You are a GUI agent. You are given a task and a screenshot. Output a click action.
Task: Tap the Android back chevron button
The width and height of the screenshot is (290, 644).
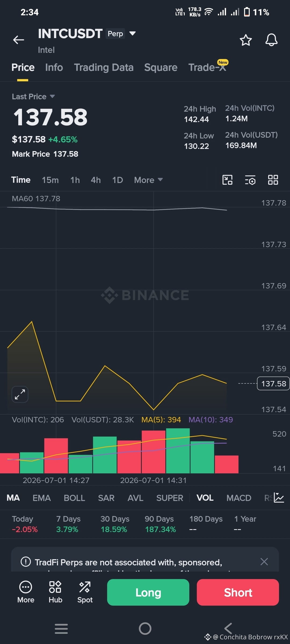pyautogui.click(x=228, y=628)
